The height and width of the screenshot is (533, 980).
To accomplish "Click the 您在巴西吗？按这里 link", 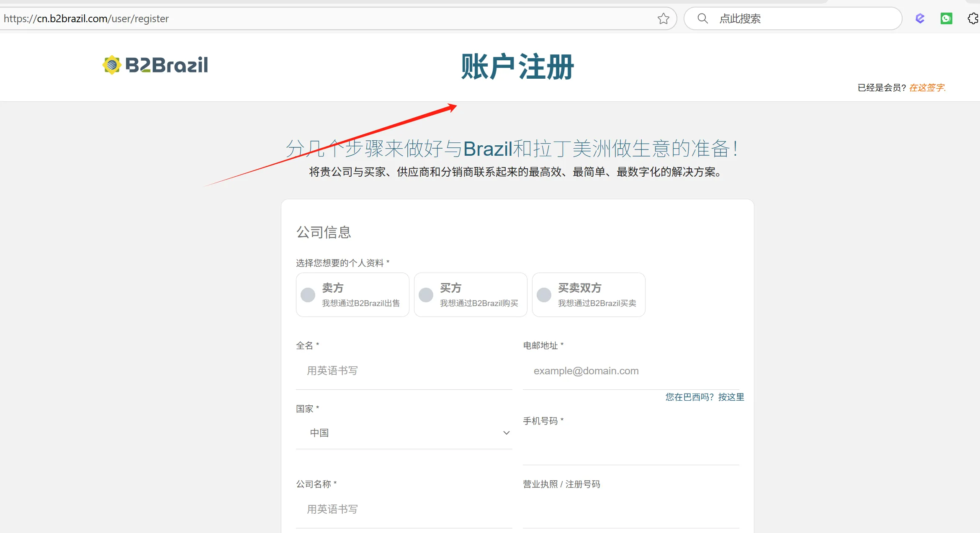I will coord(704,397).
